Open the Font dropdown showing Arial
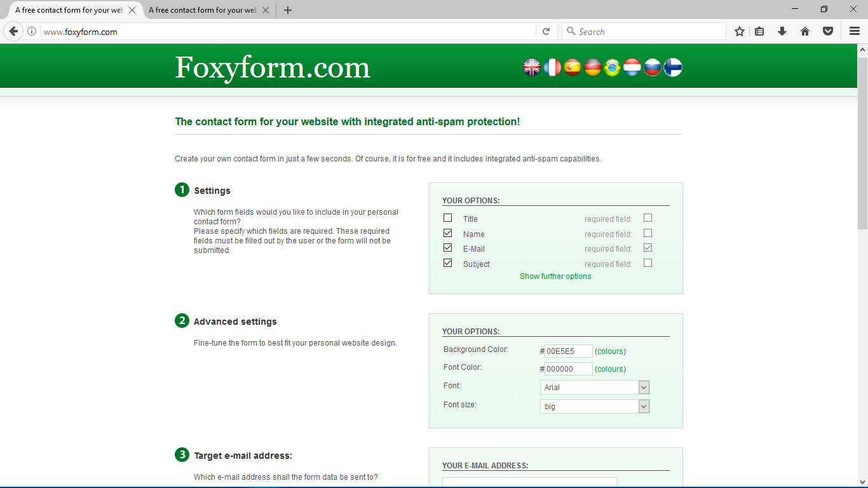Image resolution: width=868 pixels, height=488 pixels. 595,388
